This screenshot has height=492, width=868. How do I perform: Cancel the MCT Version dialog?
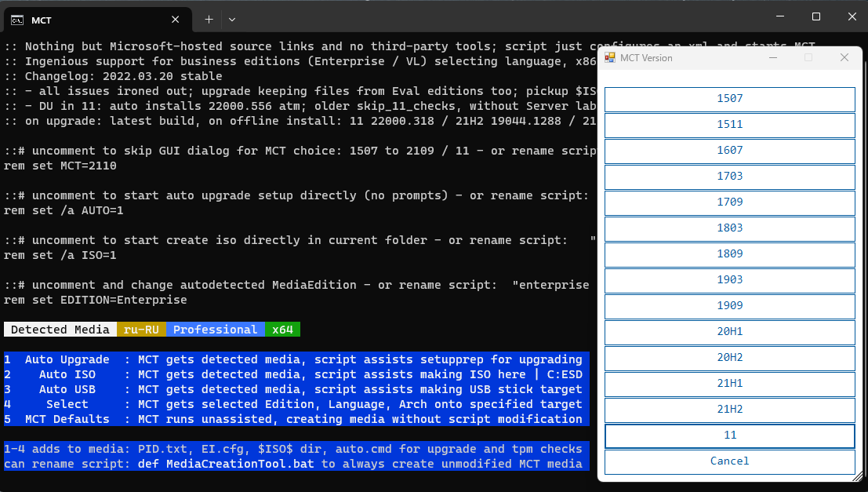tap(730, 462)
